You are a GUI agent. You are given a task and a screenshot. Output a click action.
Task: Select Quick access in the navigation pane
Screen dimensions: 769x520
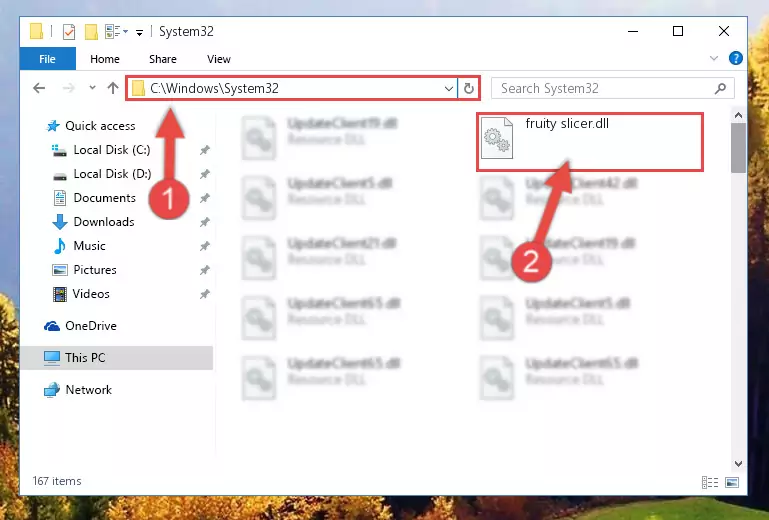click(100, 126)
